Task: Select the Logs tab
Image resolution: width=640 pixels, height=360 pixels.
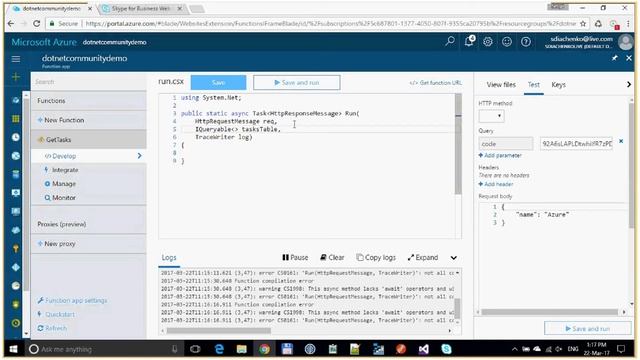Action: (169, 258)
